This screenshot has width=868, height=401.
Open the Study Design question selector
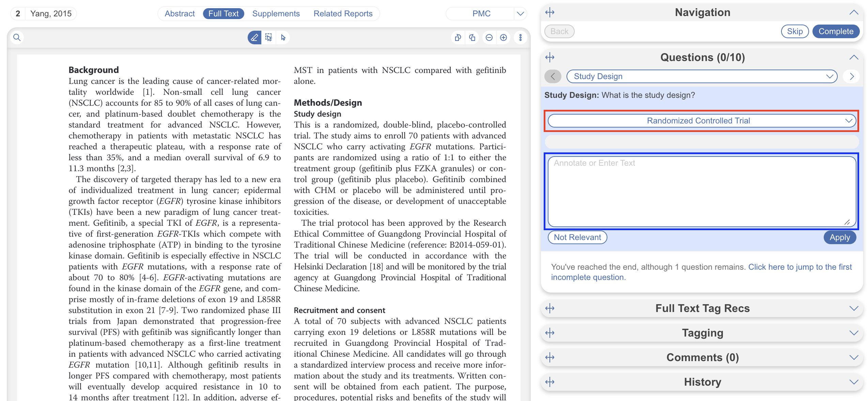coord(702,76)
